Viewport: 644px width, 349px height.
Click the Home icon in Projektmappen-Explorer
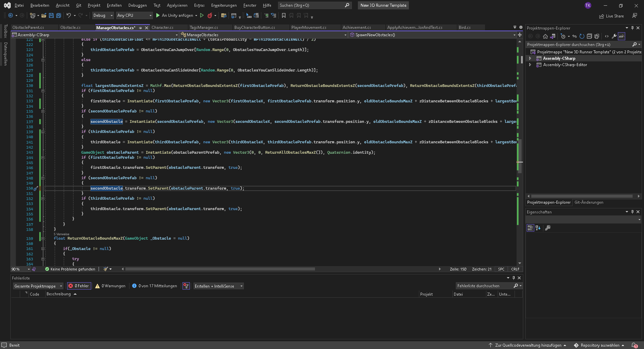(545, 36)
